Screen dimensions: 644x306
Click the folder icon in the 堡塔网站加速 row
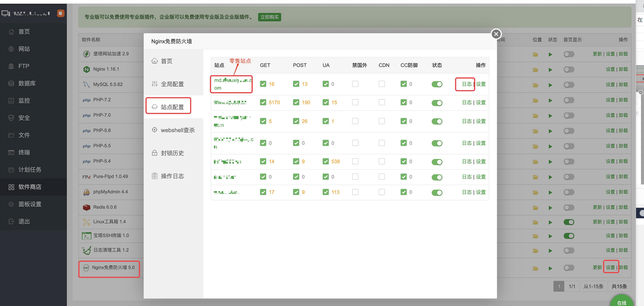pyautogui.click(x=536, y=54)
